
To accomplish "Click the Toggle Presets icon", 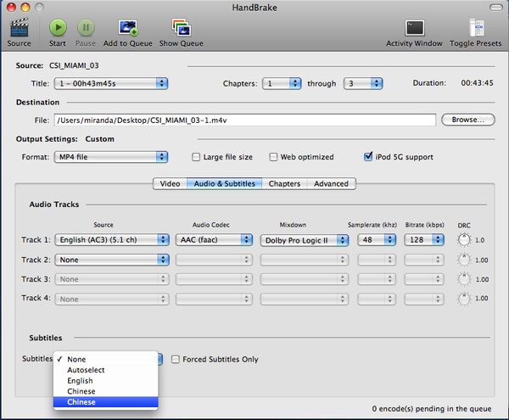I will [x=476, y=28].
